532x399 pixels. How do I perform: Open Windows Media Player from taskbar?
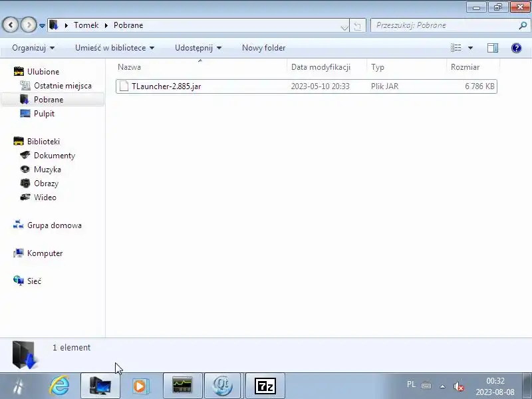click(140, 386)
